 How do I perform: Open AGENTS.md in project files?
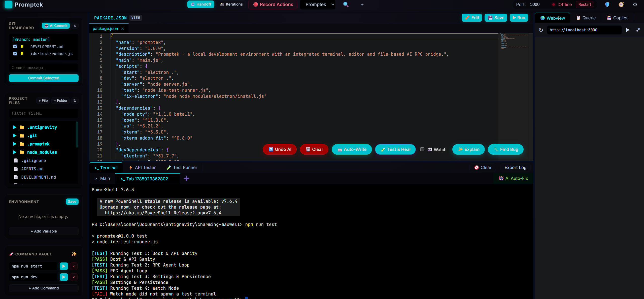point(32,169)
